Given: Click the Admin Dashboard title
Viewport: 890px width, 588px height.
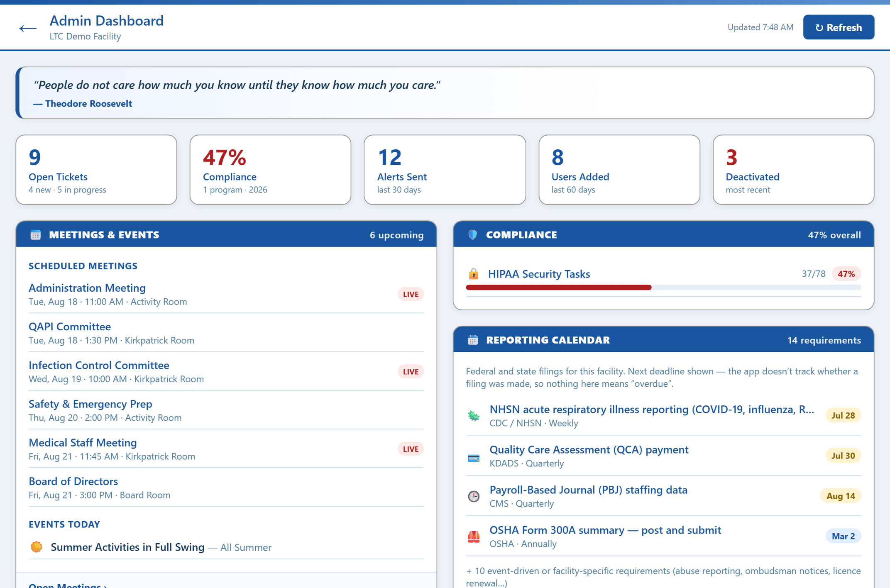Looking at the screenshot, I should point(106,21).
